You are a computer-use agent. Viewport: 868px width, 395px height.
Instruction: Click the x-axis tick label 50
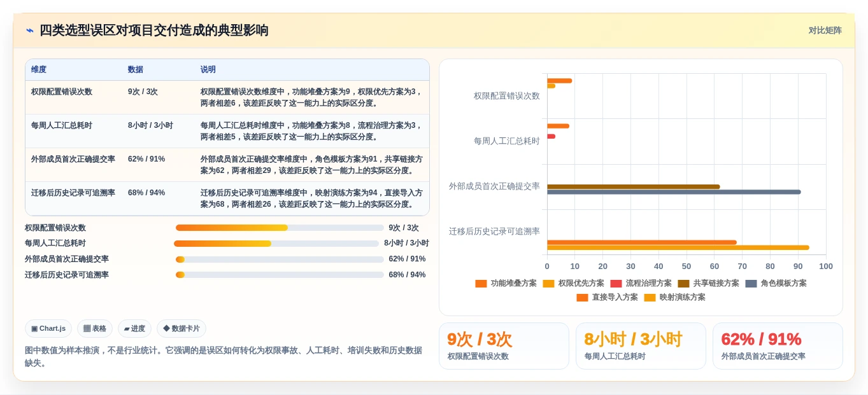coord(687,267)
